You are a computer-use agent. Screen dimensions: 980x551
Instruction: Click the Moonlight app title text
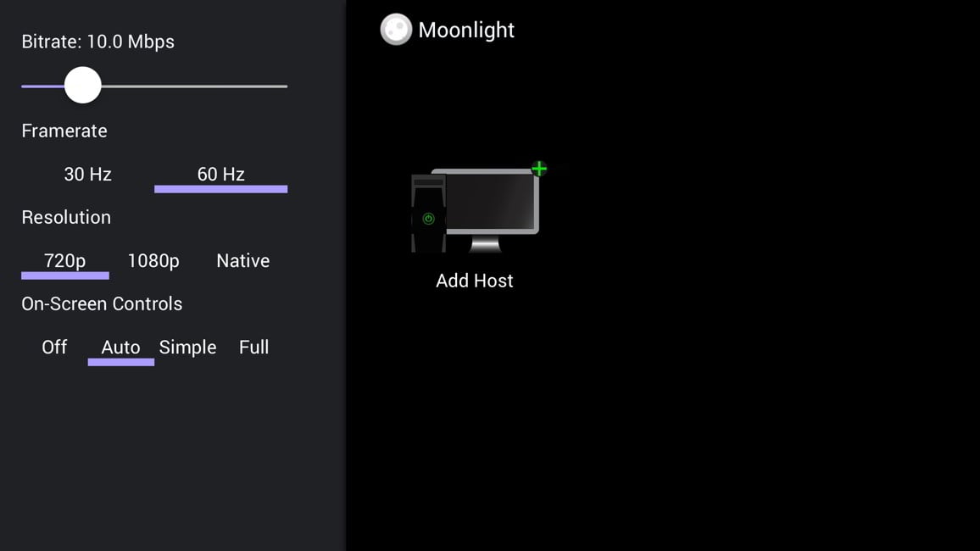[466, 30]
